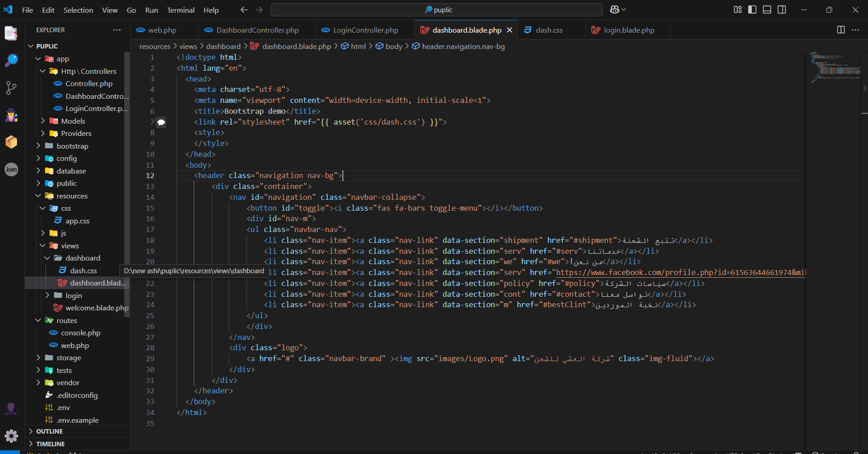
Task: Split the editor to the right
Action: pyautogui.click(x=841, y=30)
